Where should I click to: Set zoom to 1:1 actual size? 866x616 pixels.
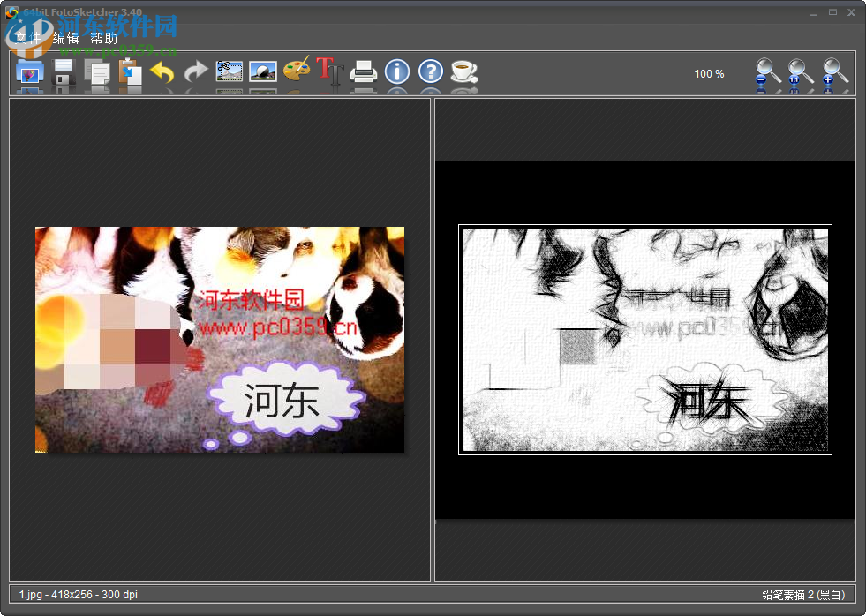pyautogui.click(x=799, y=74)
